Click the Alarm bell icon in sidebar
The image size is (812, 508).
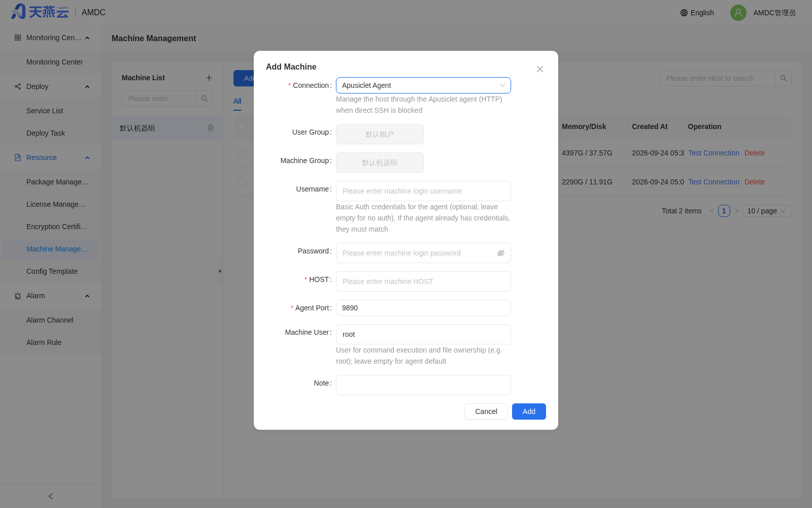[x=18, y=296]
